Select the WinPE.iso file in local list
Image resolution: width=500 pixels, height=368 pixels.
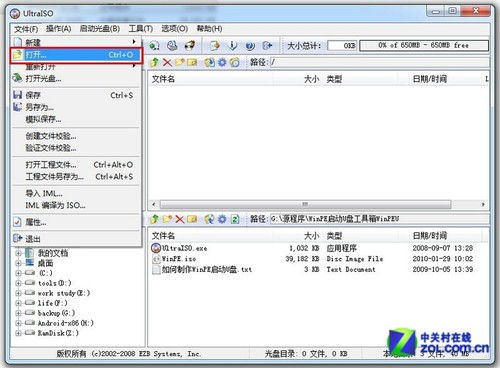click(x=179, y=259)
